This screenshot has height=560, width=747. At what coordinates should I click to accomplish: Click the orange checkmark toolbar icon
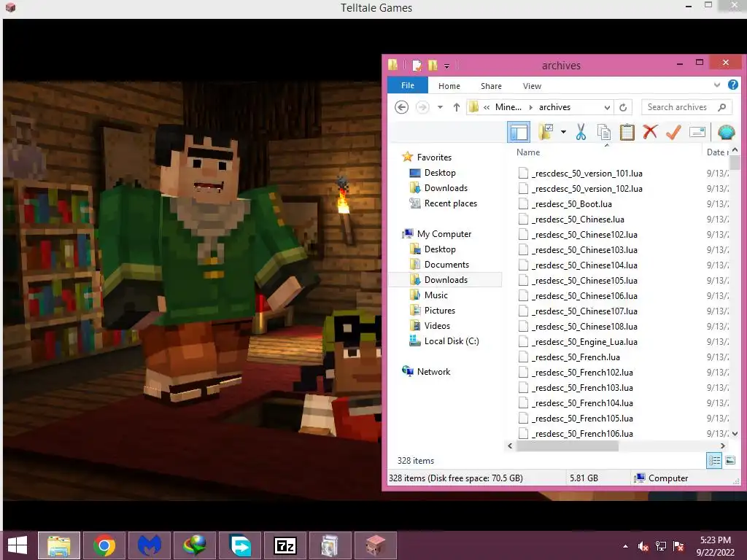[x=673, y=132]
